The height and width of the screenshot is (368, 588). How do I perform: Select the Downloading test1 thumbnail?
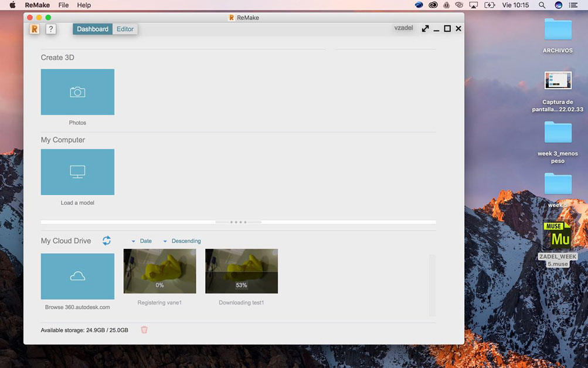pos(242,271)
